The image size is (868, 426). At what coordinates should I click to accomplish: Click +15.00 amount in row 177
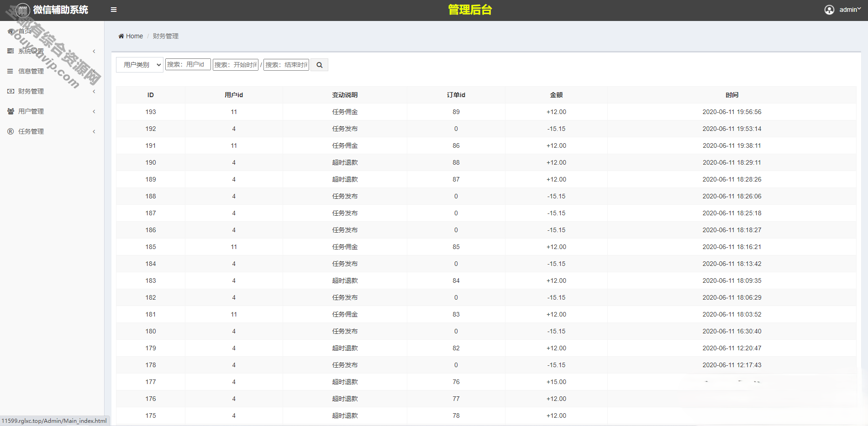click(x=557, y=382)
